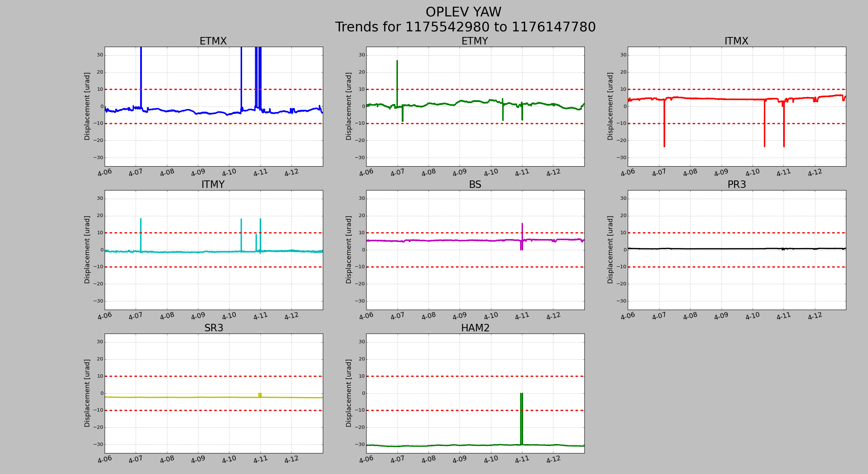This screenshot has height=474, width=868.
Task: Click the ETMY Displacement [urad] axis label
Action: point(349,106)
